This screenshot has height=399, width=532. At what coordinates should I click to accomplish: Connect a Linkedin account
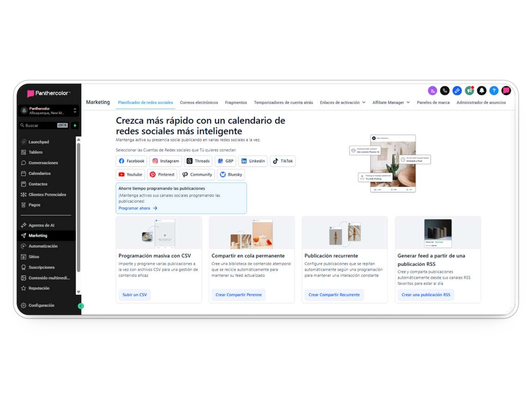[253, 161]
